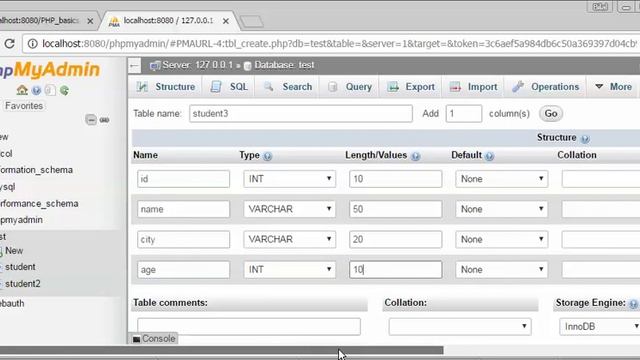Open Default dropdown for age row
Image resolution: width=640 pixels, height=360 pixels.
tap(502, 269)
